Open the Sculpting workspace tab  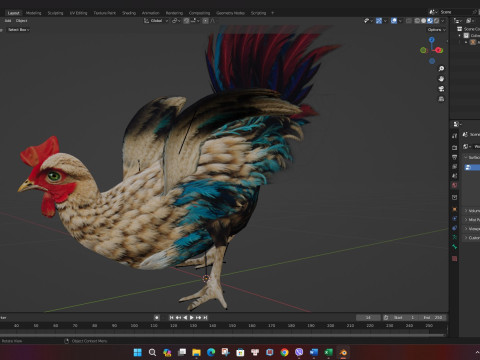click(55, 13)
